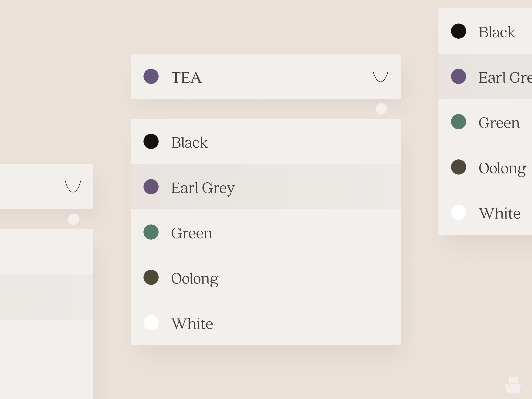
Task: Click the white swatch in center list
Action: 151,323
